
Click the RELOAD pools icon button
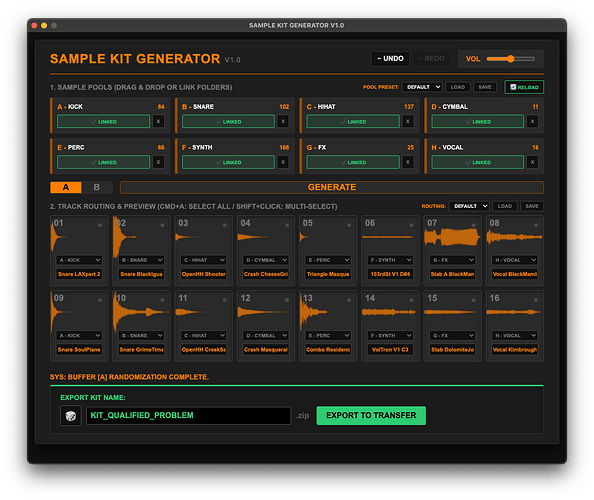click(524, 87)
